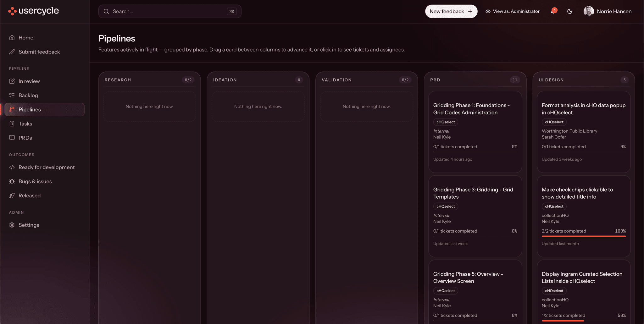
Task: Click the PRD column 11 count badge
Action: pos(515,80)
